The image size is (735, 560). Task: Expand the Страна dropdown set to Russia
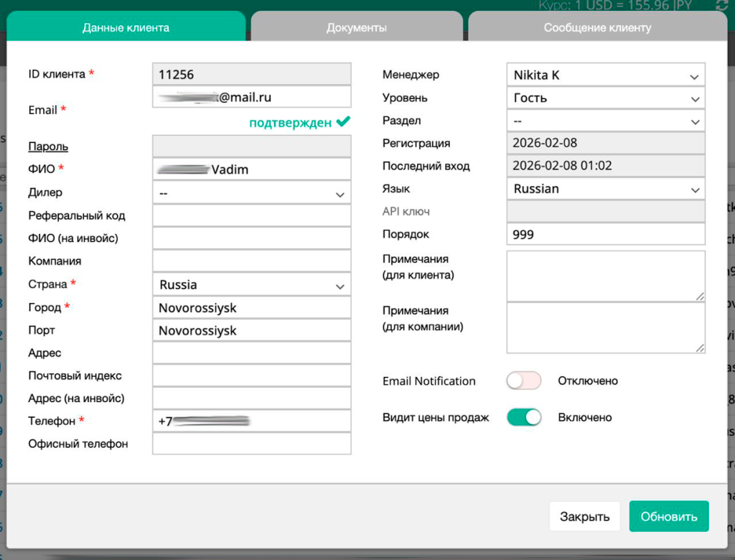(251, 284)
